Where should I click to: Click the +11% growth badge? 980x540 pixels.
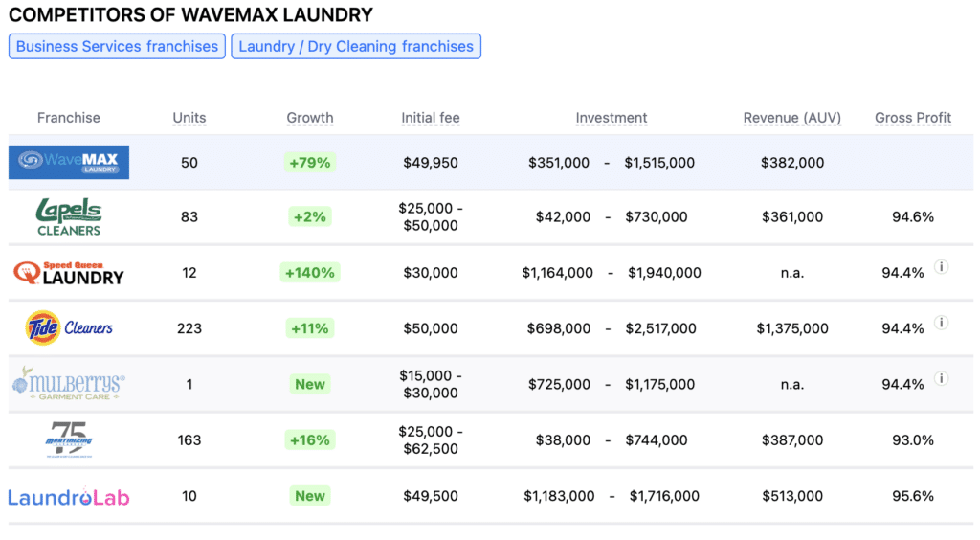(310, 328)
